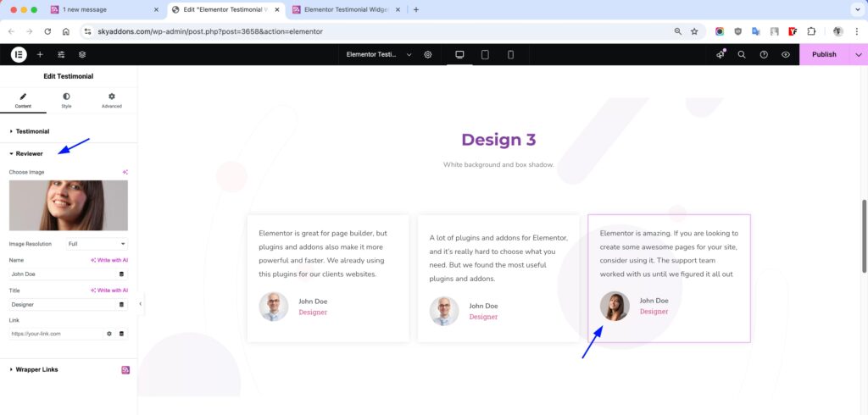Open document title dropdown chevron

409,54
